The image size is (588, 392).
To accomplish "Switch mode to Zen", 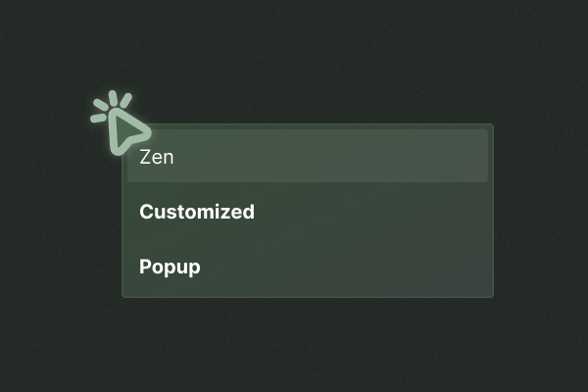I will (x=308, y=156).
